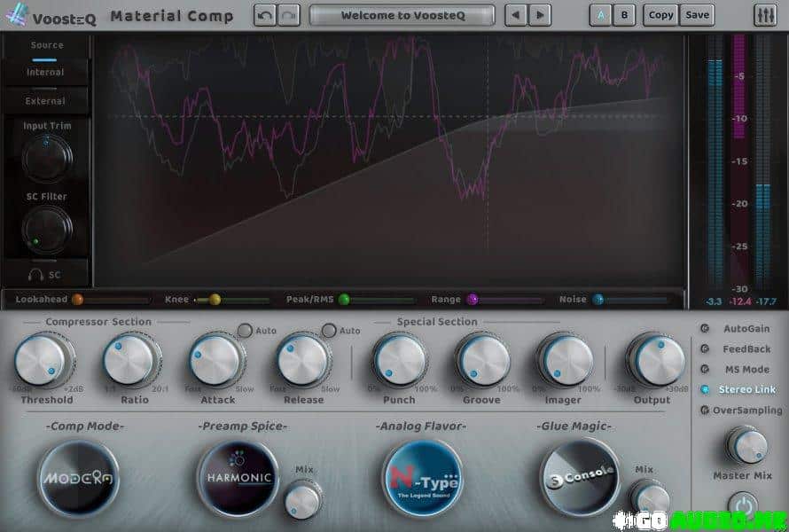The image size is (789, 532).
Task: Click the Ratio knob
Action: pos(132,360)
